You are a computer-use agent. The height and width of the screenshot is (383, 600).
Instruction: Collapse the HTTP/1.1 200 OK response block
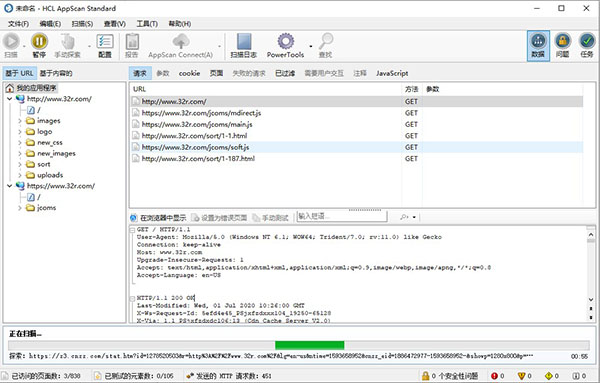pos(132,298)
